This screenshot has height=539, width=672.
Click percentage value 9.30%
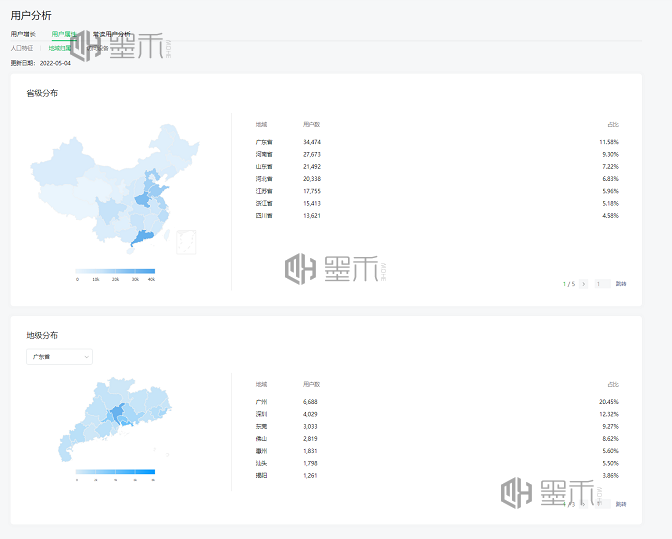coord(611,154)
